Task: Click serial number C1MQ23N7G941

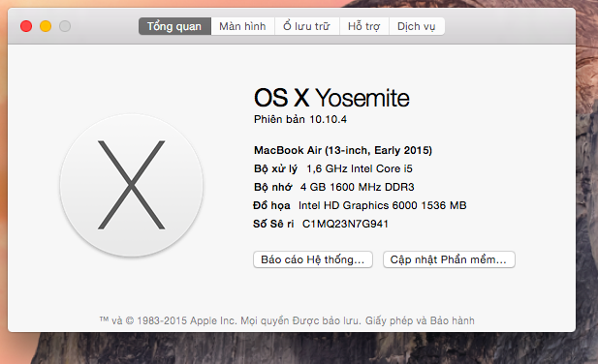Action: (345, 224)
